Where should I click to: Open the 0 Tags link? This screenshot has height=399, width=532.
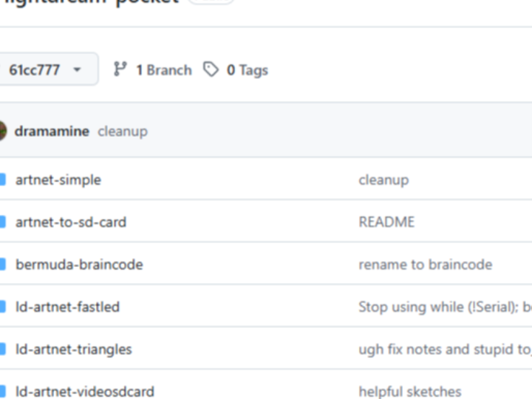(247, 70)
